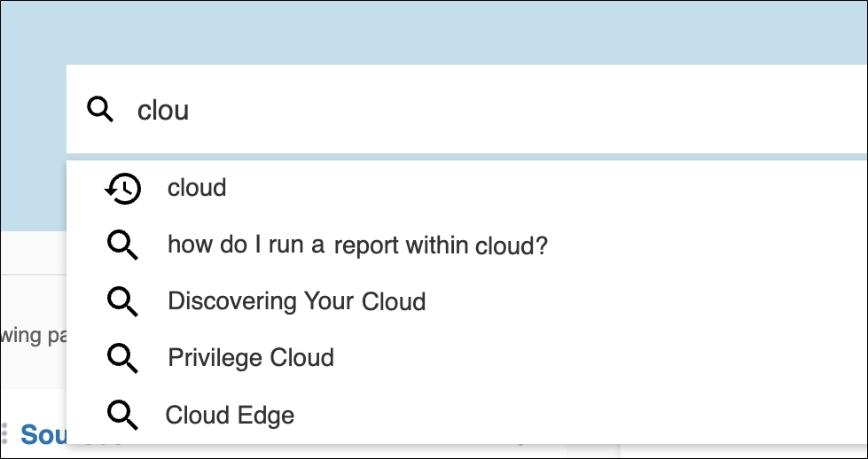The width and height of the screenshot is (868, 459).
Task: Click the drag handle dots beside the "Sou" heading
Action: (5, 434)
